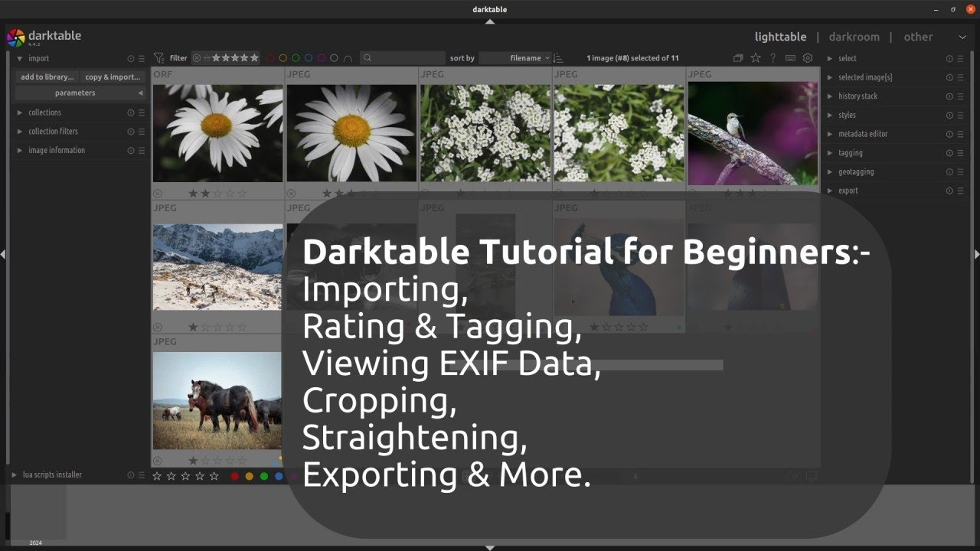Reset the lua scripts installer module

point(130,475)
